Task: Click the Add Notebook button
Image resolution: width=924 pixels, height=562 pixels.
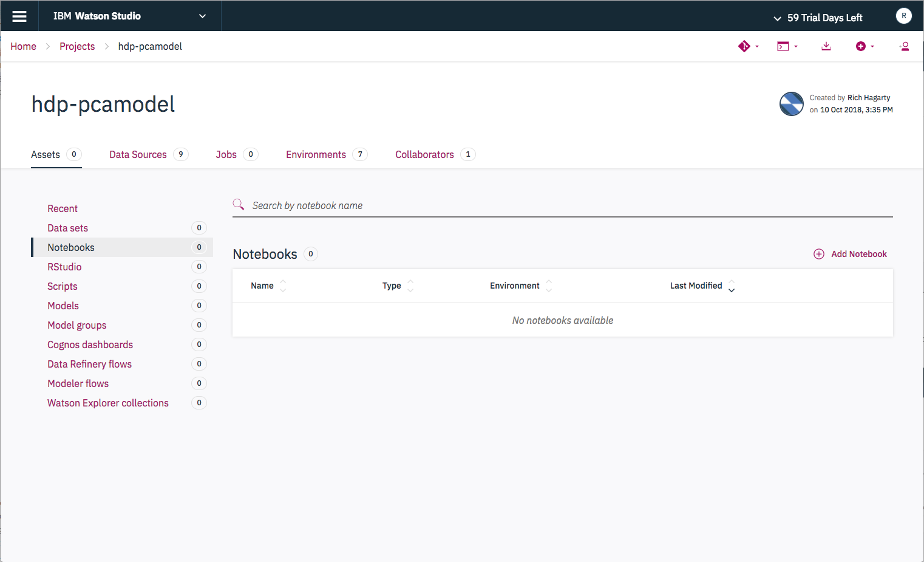Action: click(x=850, y=254)
